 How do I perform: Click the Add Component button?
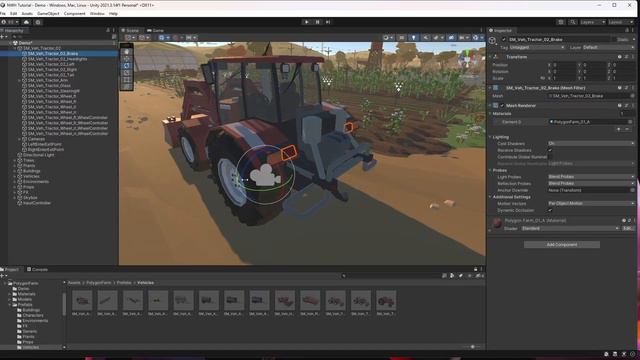tap(562, 244)
